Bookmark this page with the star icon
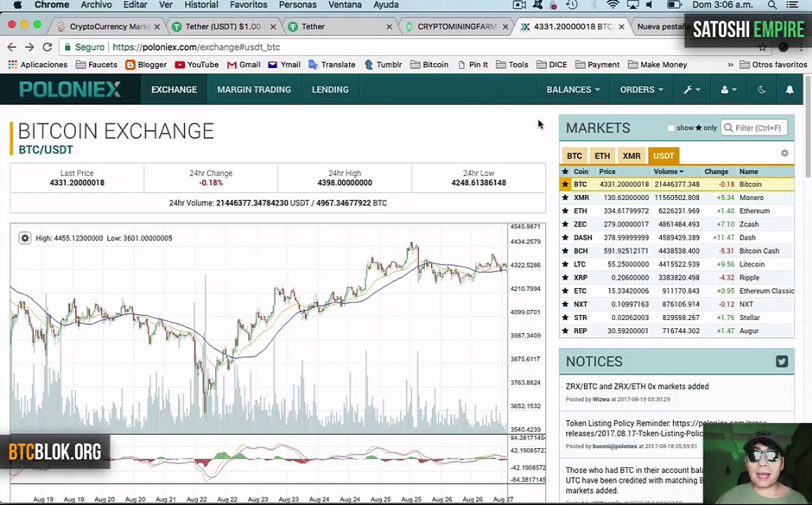Screen dimensions: 812x505 [x=762, y=47]
